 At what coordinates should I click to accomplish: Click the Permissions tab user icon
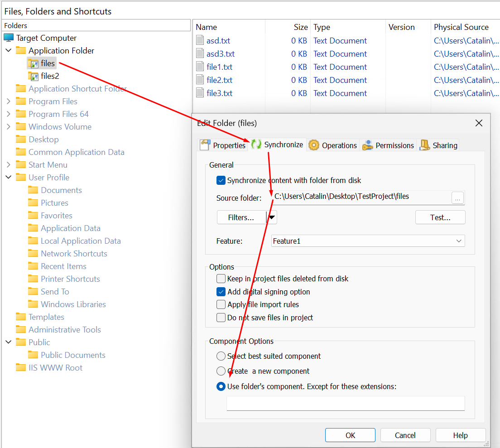368,145
